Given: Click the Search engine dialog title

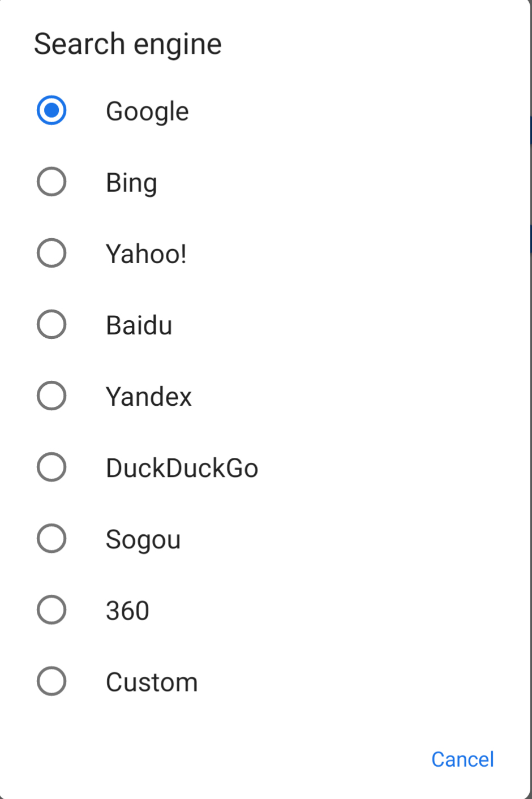Looking at the screenshot, I should pos(128,44).
